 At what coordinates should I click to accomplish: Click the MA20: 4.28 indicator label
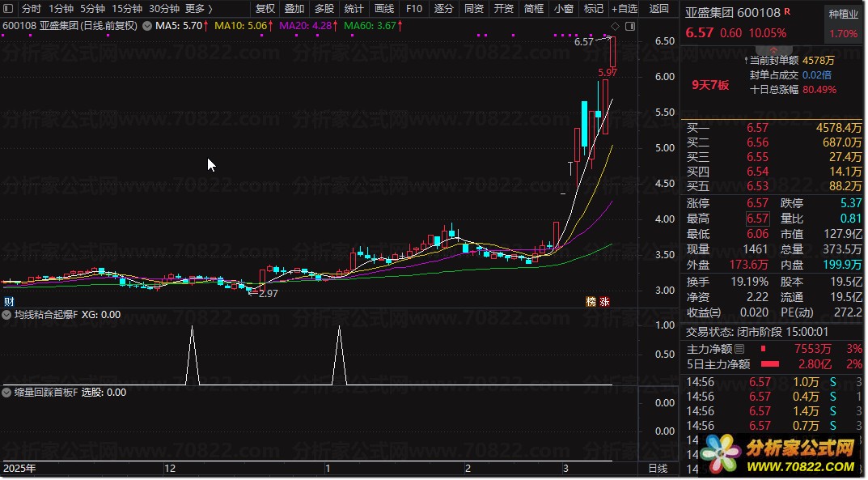pos(307,25)
